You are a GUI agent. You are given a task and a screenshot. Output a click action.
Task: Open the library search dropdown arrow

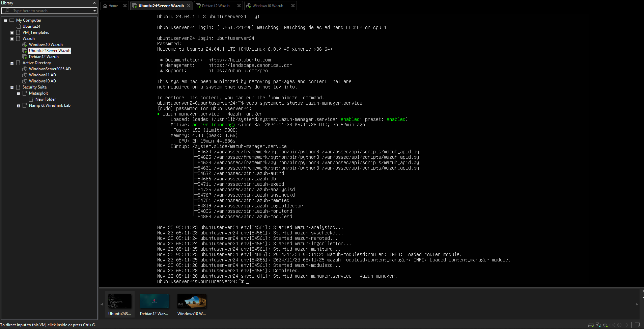(x=94, y=11)
